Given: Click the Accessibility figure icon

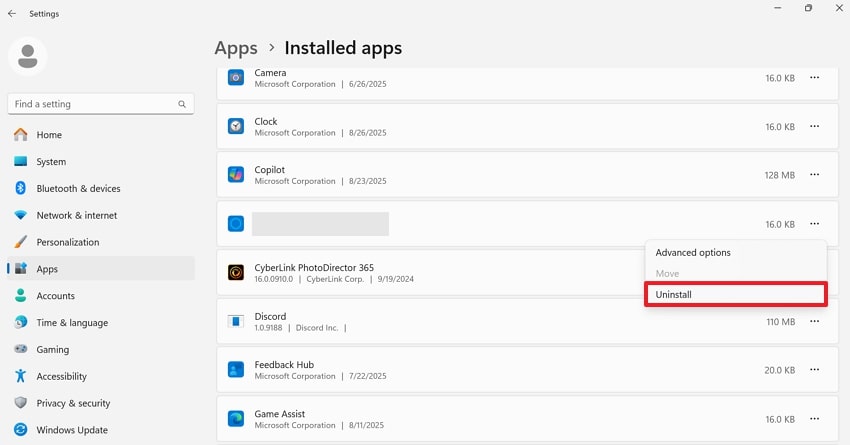Looking at the screenshot, I should click(x=21, y=376).
